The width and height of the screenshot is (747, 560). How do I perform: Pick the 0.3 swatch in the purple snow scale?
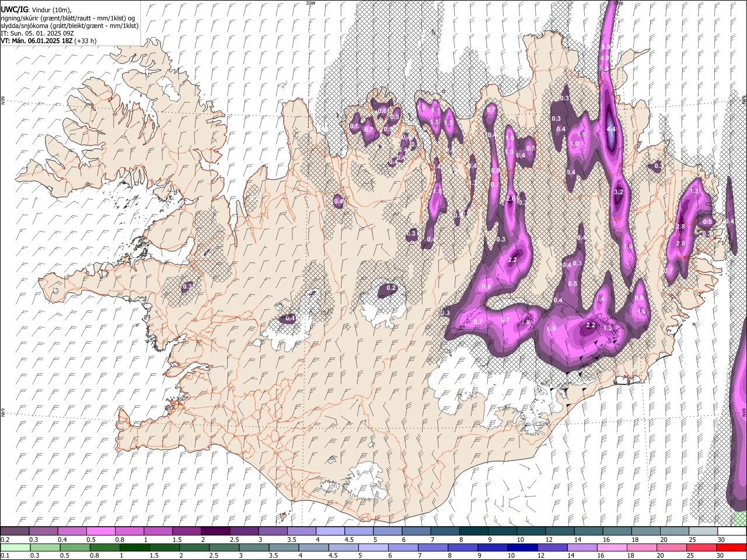pyautogui.click(x=43, y=531)
